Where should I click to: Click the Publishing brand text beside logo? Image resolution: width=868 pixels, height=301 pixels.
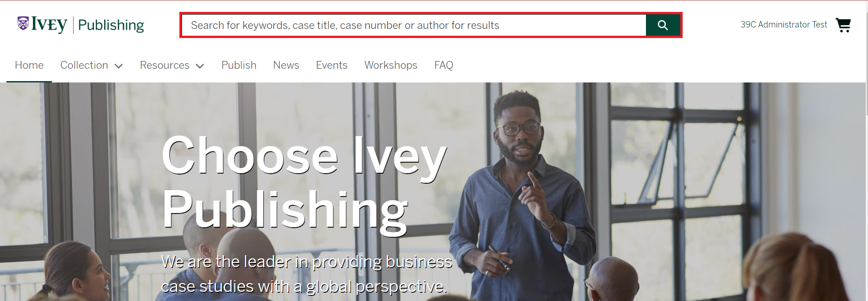coord(111,25)
